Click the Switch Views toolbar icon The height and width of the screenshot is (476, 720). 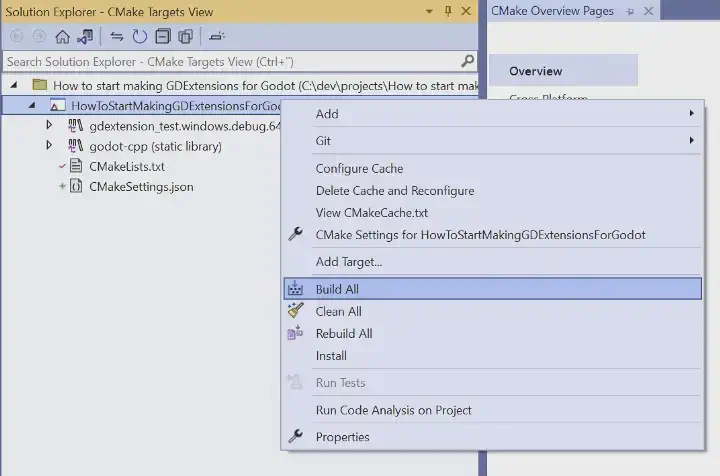85,36
